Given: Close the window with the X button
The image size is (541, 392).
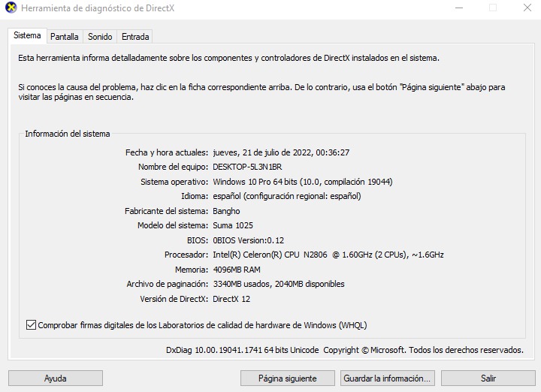Looking at the screenshot, I should [x=526, y=8].
